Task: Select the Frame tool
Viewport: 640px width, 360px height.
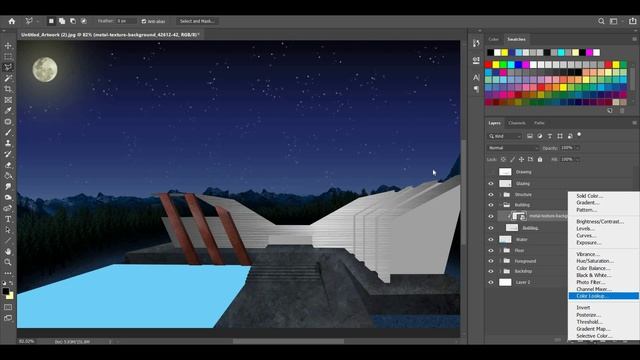Action: point(8,100)
